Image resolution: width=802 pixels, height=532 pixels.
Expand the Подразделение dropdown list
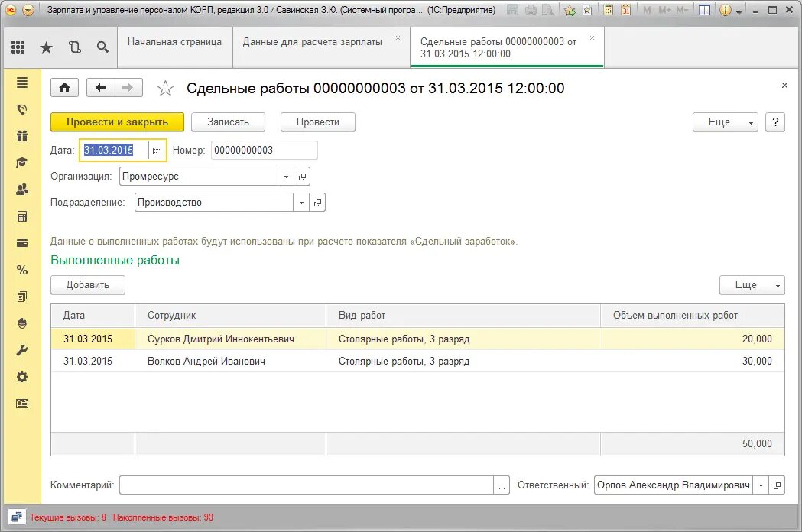[301, 203]
